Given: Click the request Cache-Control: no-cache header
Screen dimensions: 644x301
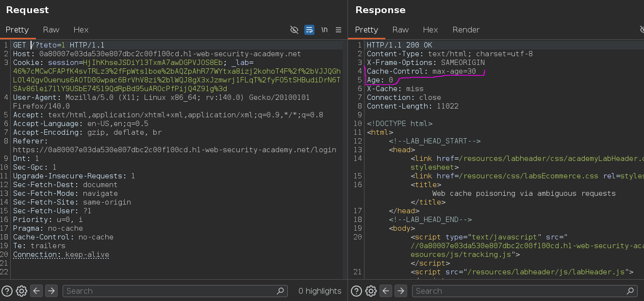Looking at the screenshot, I should [63, 237].
